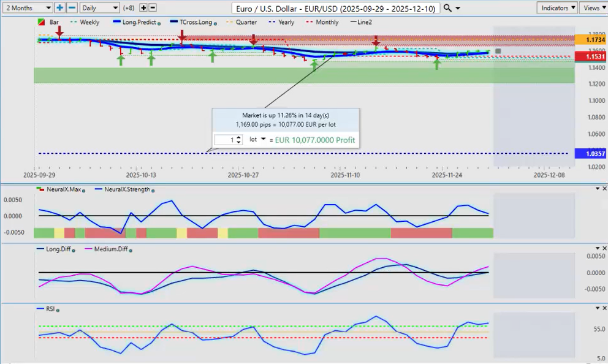608x364 pixels.
Task: Click the magnifying glass symbol search icon
Action: (448, 8)
